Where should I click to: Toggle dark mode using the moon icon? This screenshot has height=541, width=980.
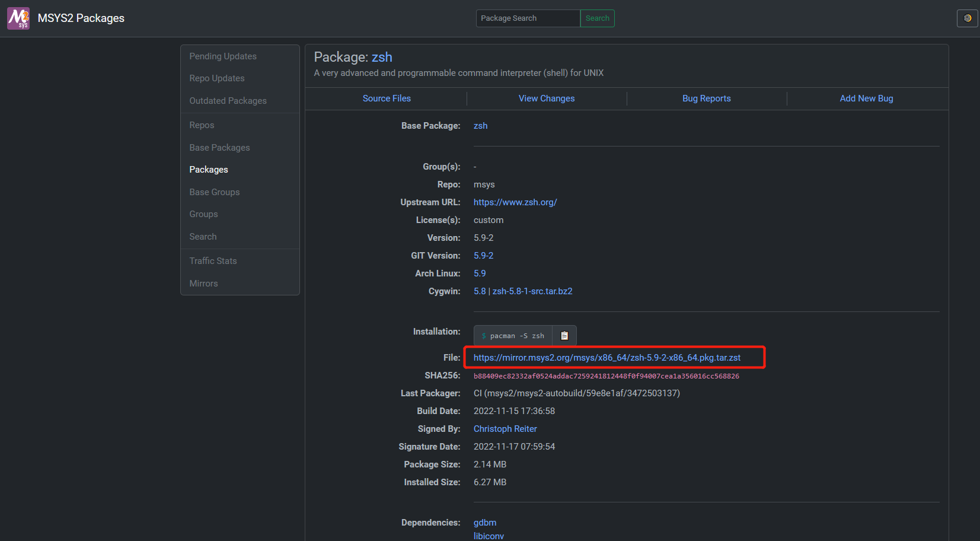pos(967,18)
